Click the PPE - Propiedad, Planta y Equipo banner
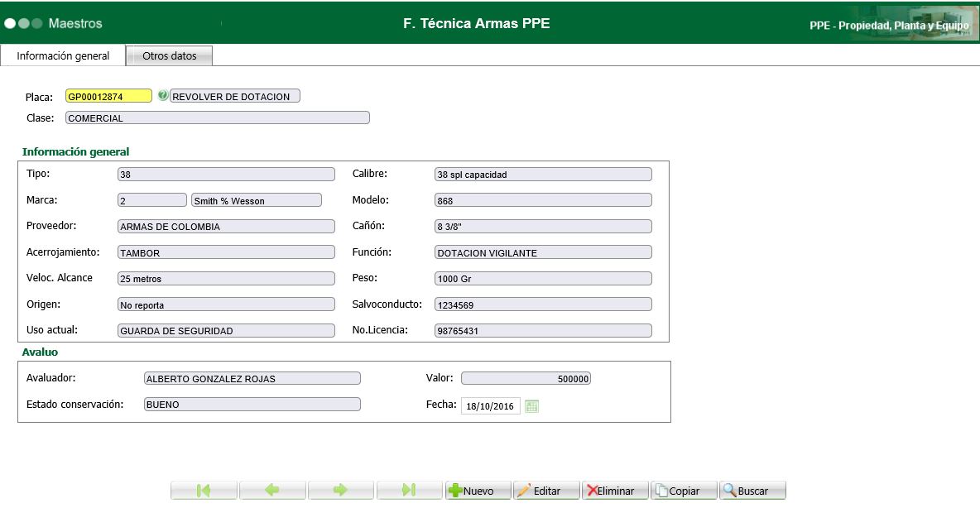This screenshot has height=532, width=980. click(x=889, y=26)
